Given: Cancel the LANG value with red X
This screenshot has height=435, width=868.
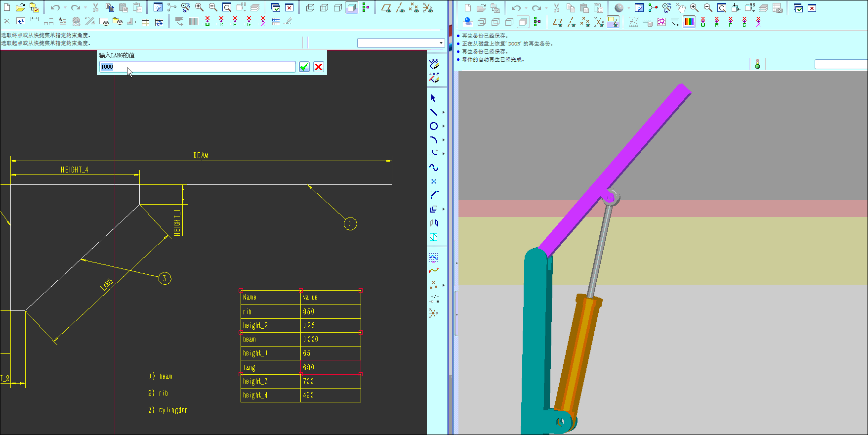Looking at the screenshot, I should (319, 67).
